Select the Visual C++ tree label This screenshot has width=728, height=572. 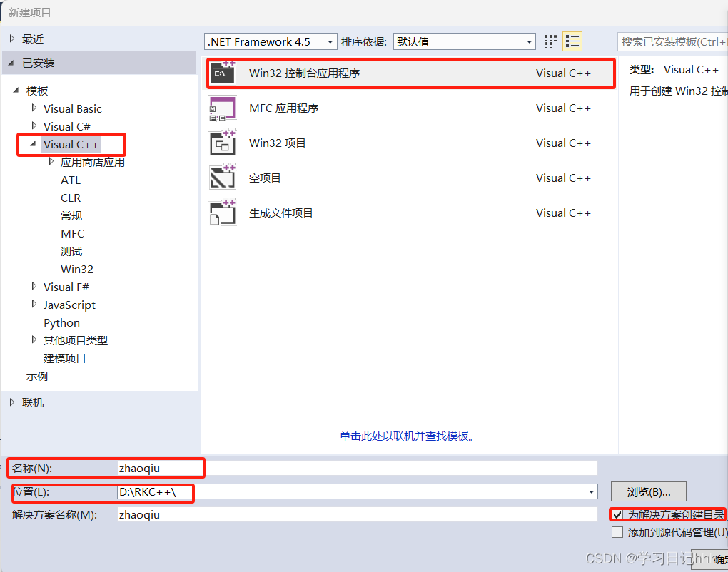(71, 145)
